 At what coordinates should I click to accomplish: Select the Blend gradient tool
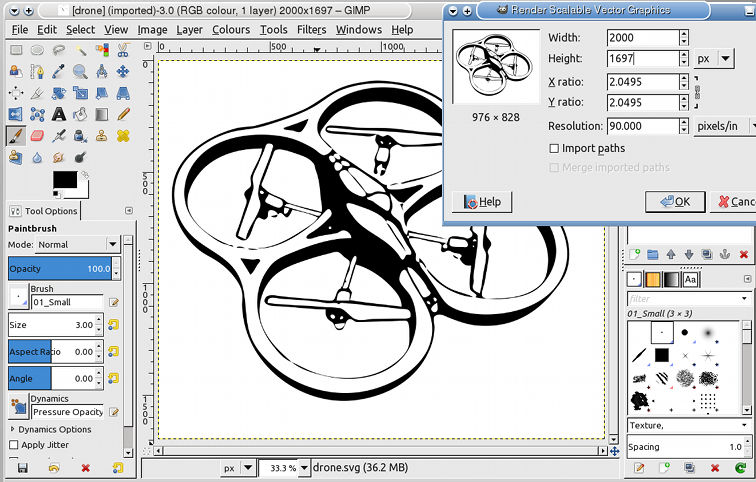(x=102, y=114)
